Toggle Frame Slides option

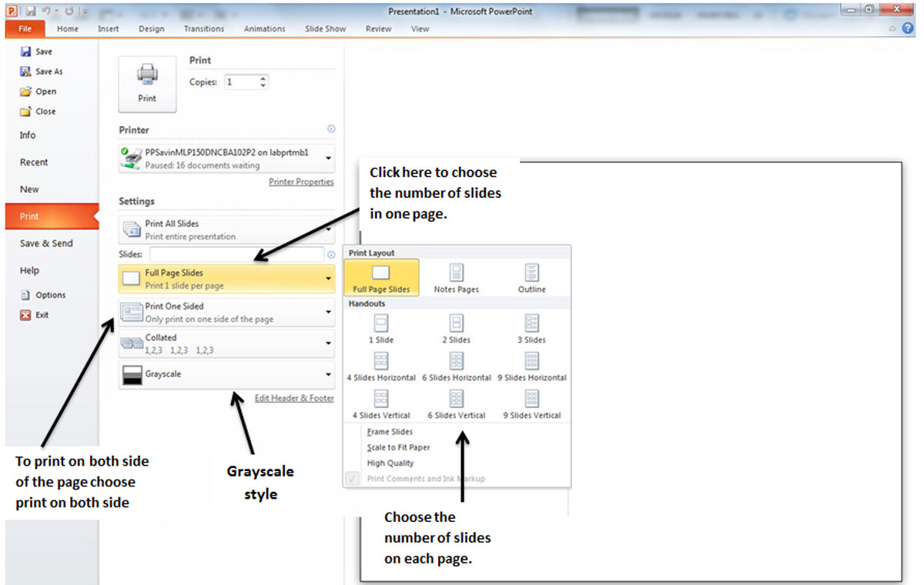click(390, 432)
